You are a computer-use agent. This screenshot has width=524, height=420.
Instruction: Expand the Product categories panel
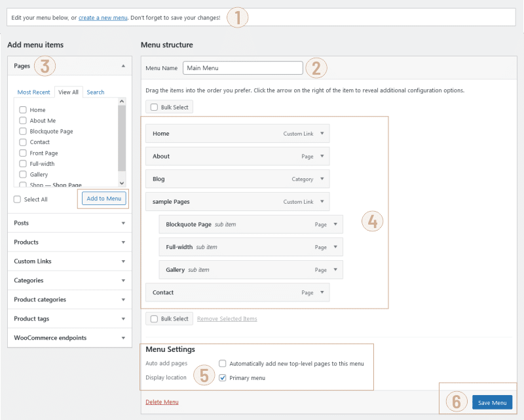(123, 299)
